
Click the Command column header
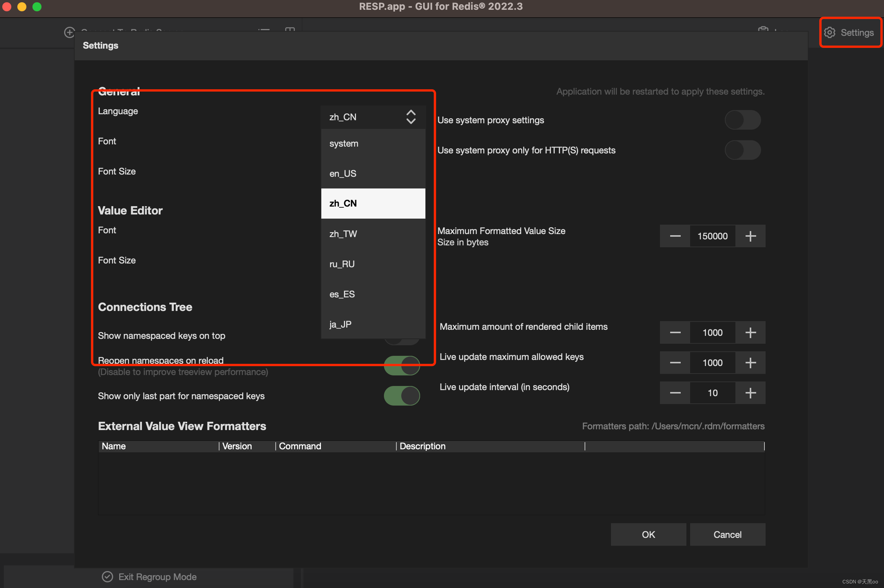(336, 446)
